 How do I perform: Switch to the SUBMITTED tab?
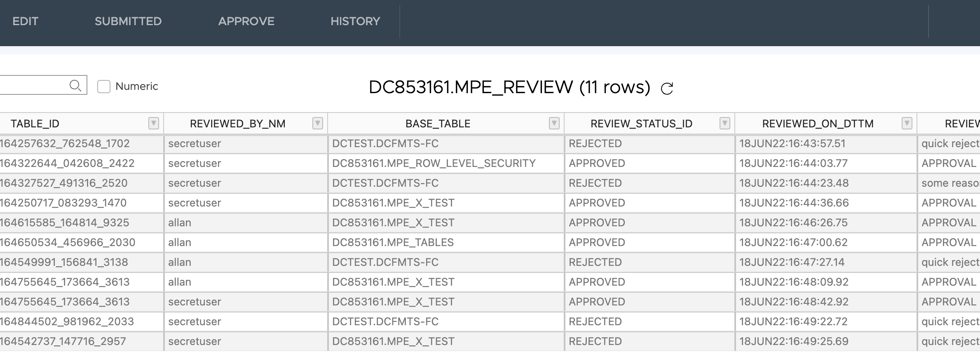[x=128, y=21]
